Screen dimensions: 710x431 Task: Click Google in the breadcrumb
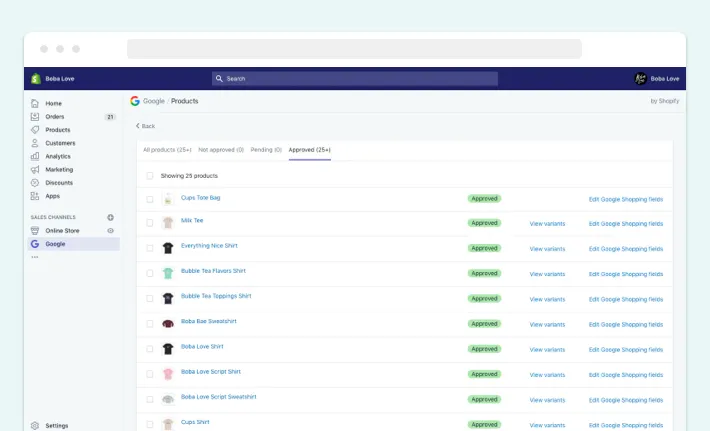tap(154, 101)
